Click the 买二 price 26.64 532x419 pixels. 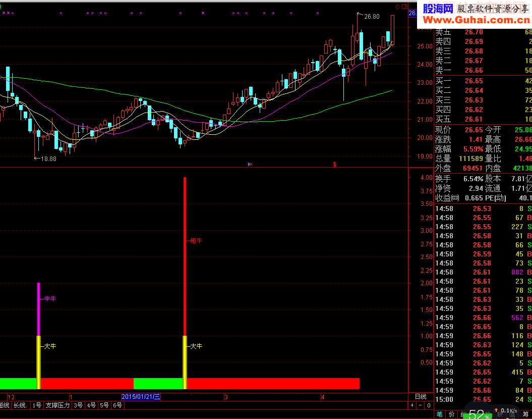click(x=474, y=90)
